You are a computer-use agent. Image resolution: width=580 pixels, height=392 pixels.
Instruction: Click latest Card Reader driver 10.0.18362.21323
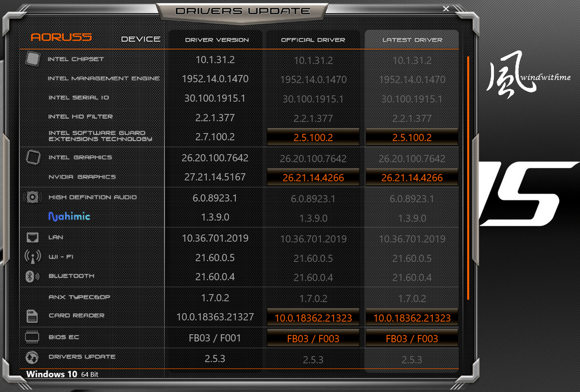(412, 318)
